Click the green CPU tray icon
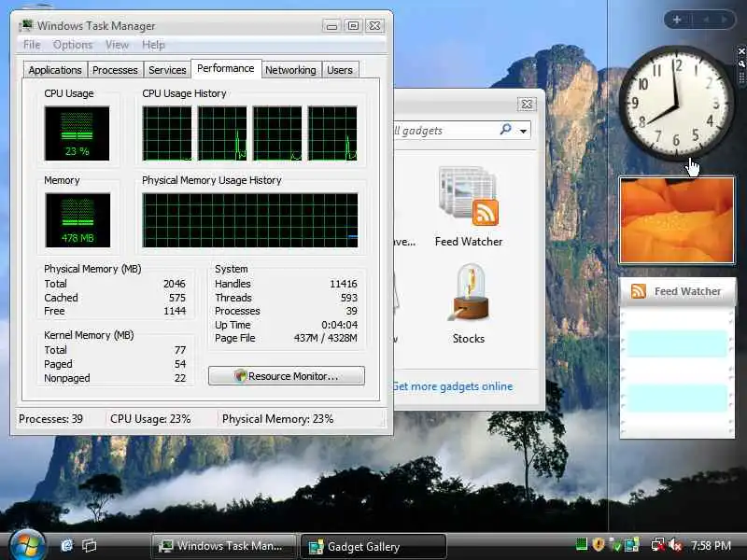The image size is (747, 560). tap(581, 544)
